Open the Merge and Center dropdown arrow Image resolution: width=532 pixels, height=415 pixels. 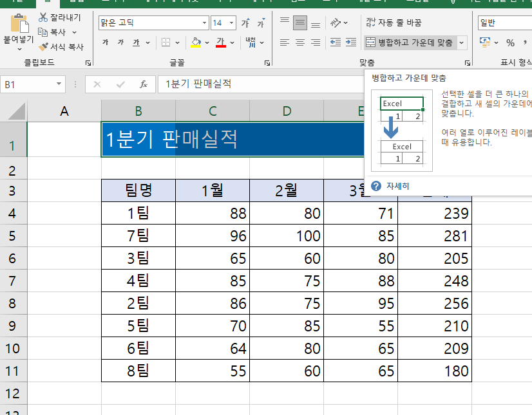(x=461, y=42)
